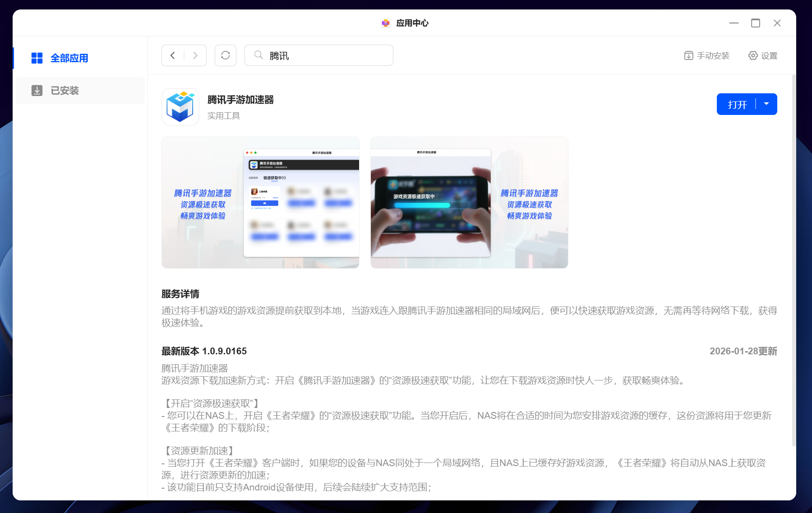Open 设置 via the gear icon
812x513 pixels.
tap(752, 55)
